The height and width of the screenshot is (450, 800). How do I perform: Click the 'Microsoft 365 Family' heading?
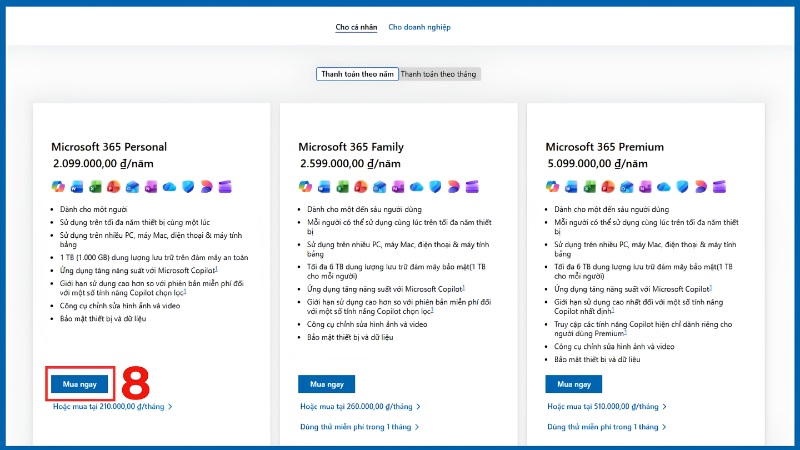[351, 147]
